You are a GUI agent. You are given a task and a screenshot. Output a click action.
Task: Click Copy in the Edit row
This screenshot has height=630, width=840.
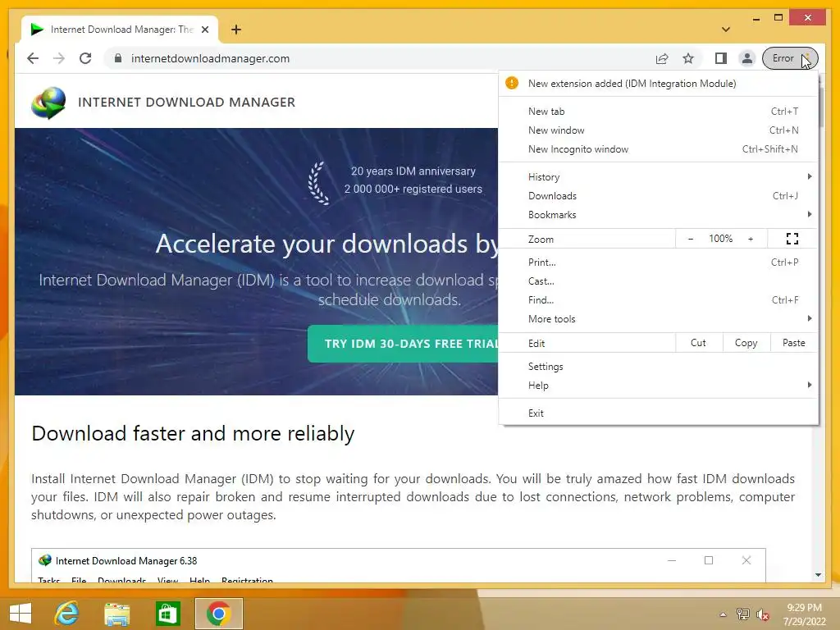(x=746, y=343)
